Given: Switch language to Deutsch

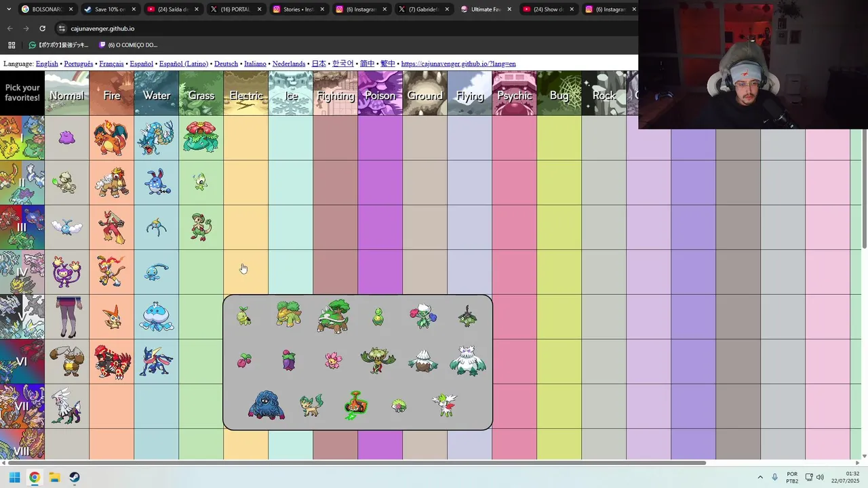Looking at the screenshot, I should (x=226, y=64).
